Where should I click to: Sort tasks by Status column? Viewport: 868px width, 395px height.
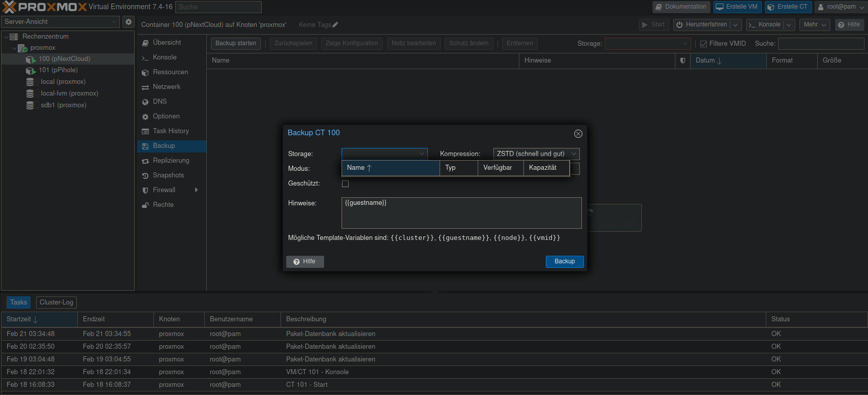point(816,319)
